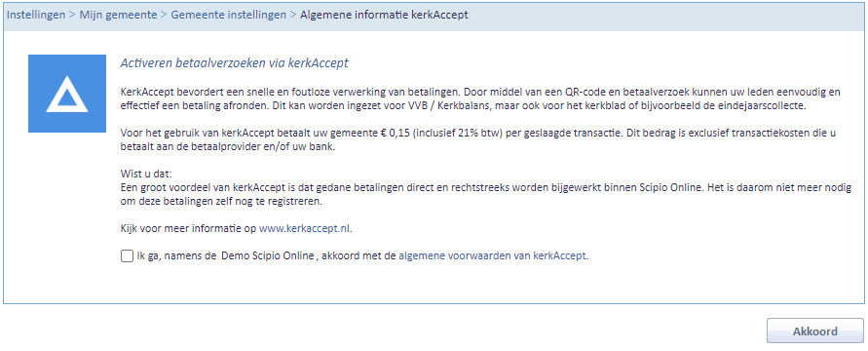Click the Demo Scipio Online text
This screenshot has width=868, height=351.
(267, 256)
